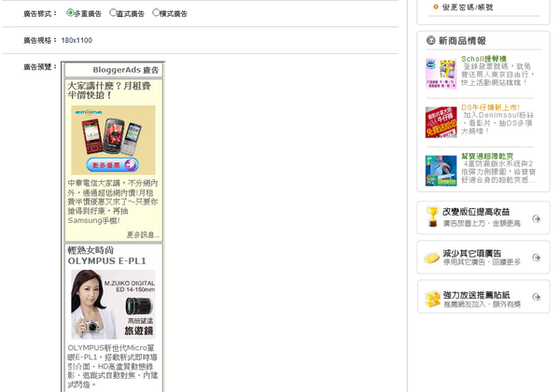560x392 pixels.
Task: Open the Scholl product thumbnail
Action: tap(441, 74)
